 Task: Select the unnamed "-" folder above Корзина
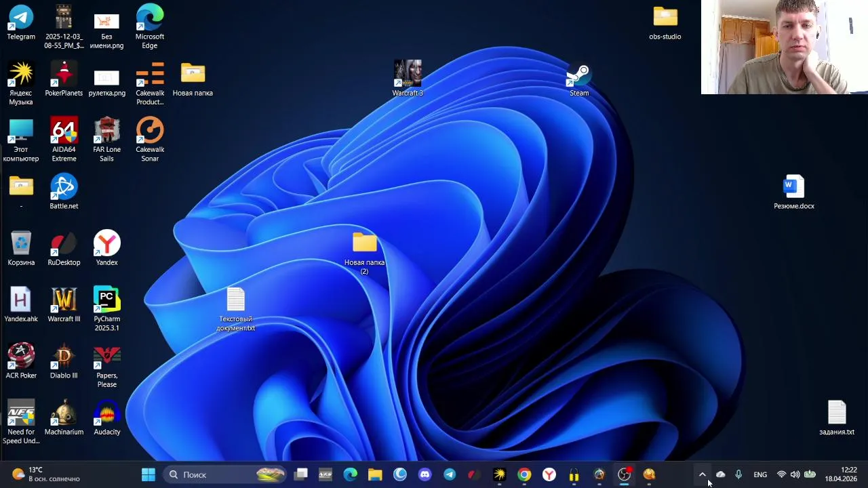pyautogui.click(x=21, y=192)
